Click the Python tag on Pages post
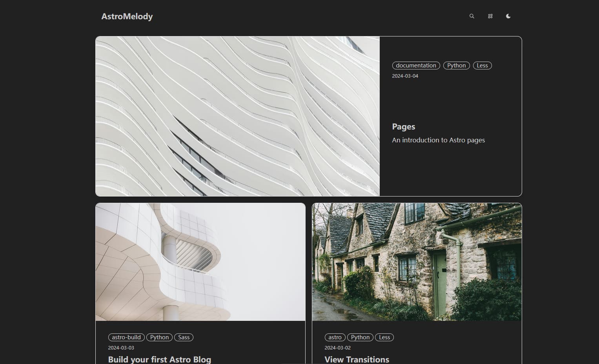 (x=456, y=66)
